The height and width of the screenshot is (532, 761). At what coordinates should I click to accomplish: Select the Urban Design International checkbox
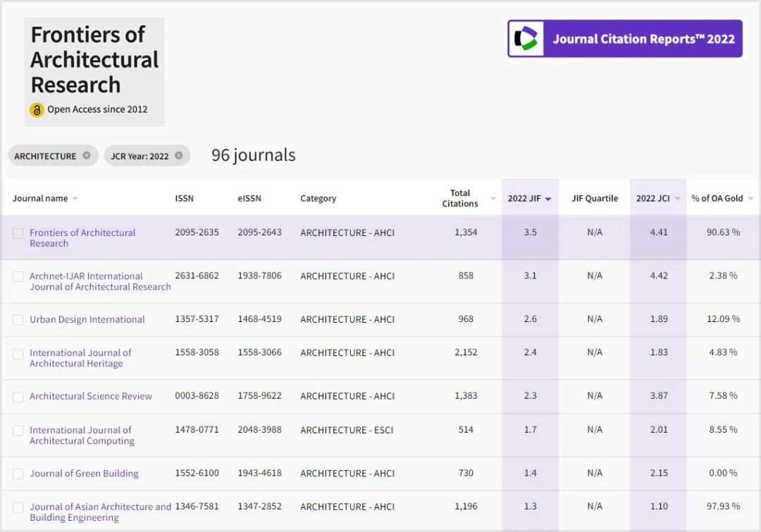pyautogui.click(x=18, y=320)
